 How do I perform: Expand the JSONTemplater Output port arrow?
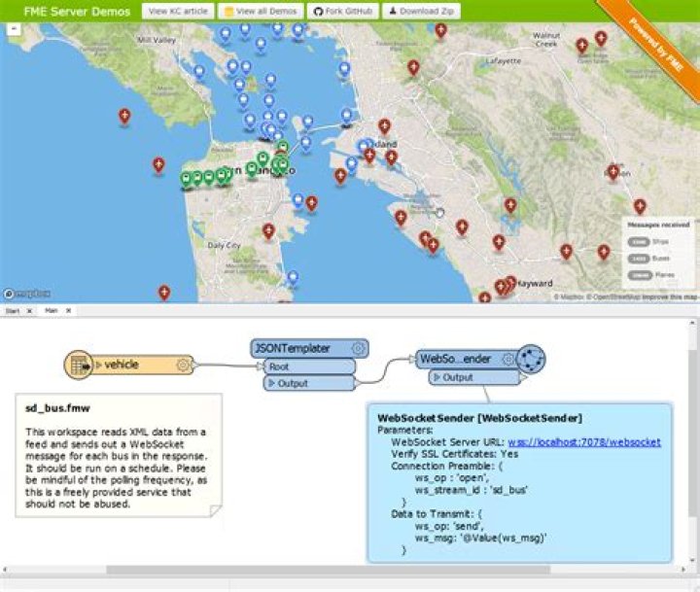click(270, 383)
